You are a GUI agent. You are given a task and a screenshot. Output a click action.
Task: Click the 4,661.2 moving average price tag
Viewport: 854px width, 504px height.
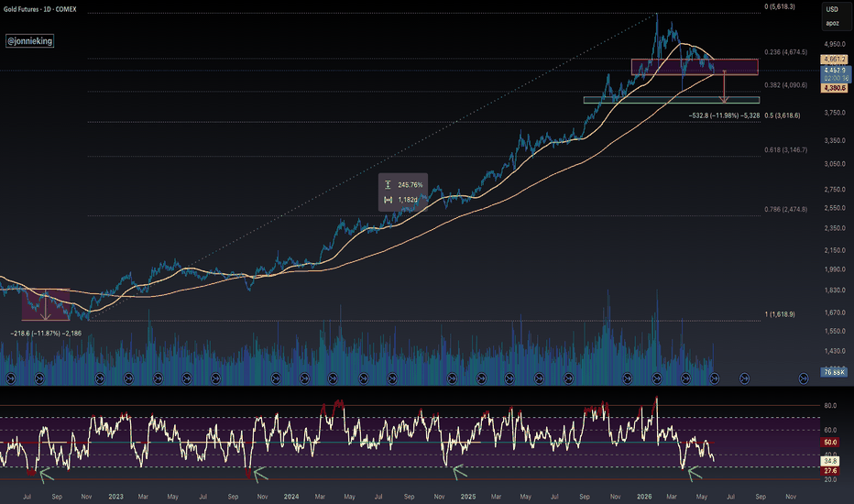point(835,60)
